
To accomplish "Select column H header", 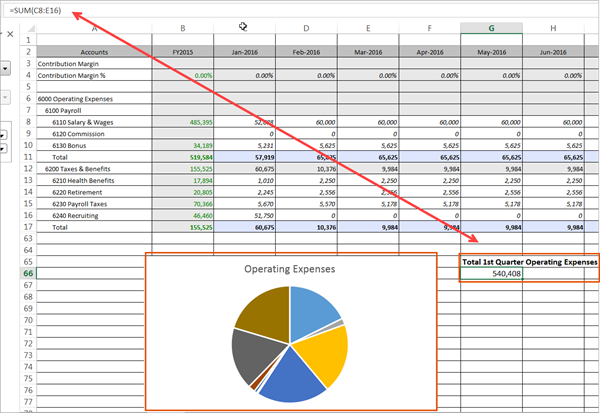I will click(553, 28).
